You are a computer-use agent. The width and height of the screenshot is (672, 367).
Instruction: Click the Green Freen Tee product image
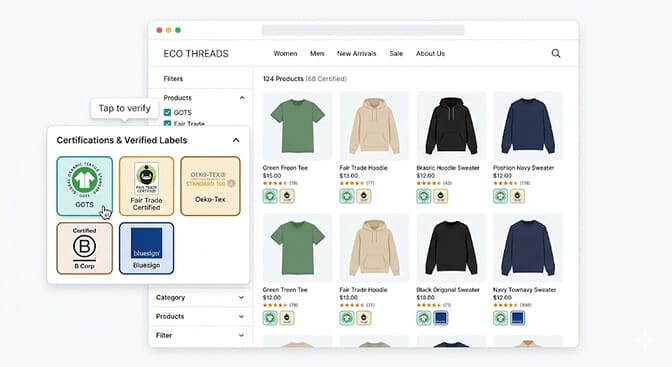[x=297, y=126]
